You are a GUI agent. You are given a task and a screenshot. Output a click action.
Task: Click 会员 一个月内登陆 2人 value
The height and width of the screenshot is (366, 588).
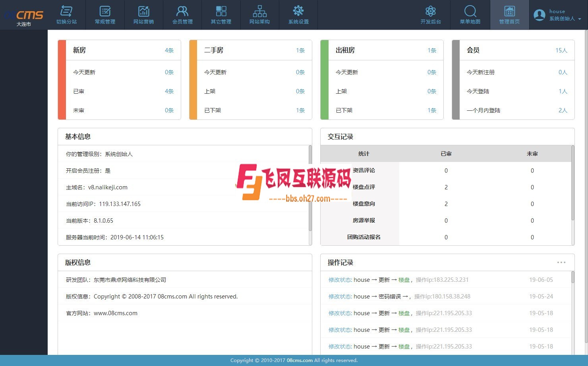pos(563,110)
